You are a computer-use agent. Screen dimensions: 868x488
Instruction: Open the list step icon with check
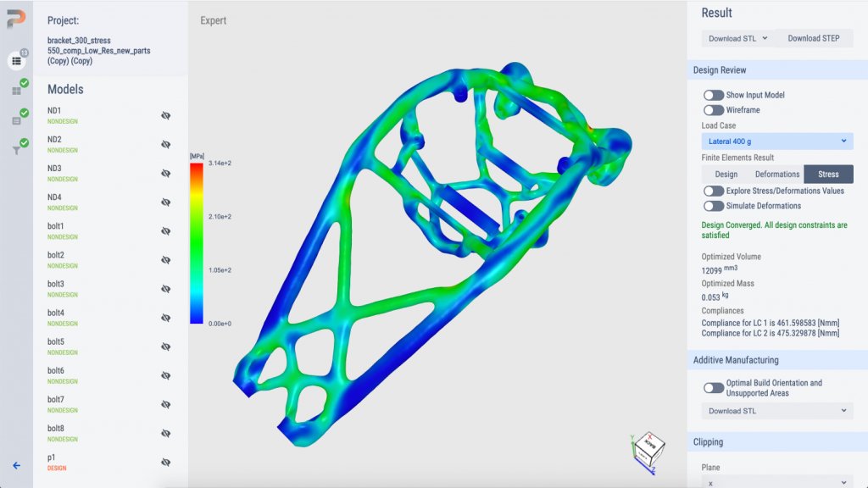pyautogui.click(x=17, y=120)
